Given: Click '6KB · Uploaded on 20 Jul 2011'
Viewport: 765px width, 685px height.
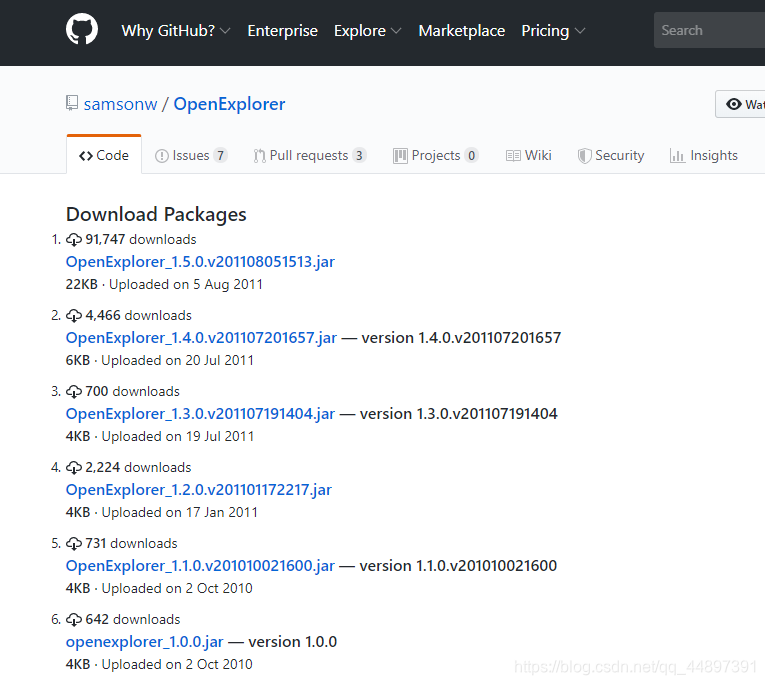Looking at the screenshot, I should (160, 361).
